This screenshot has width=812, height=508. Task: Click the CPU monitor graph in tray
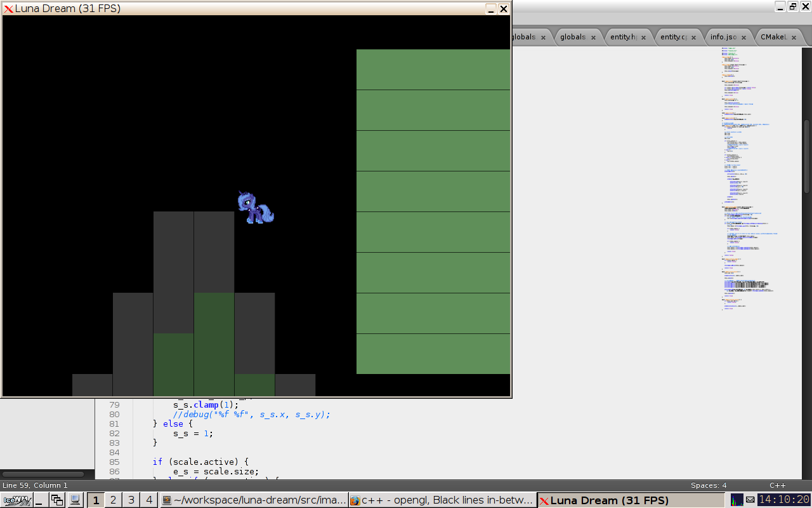pyautogui.click(x=737, y=500)
